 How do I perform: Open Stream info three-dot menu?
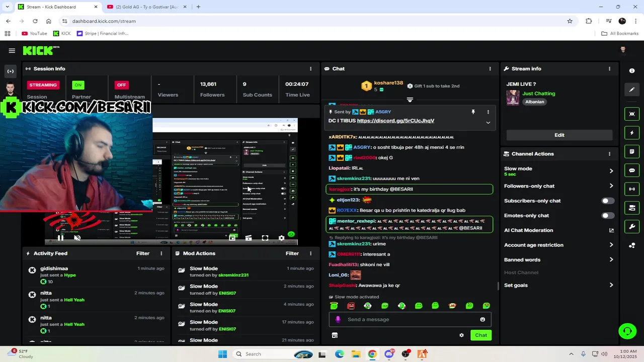(609, 69)
